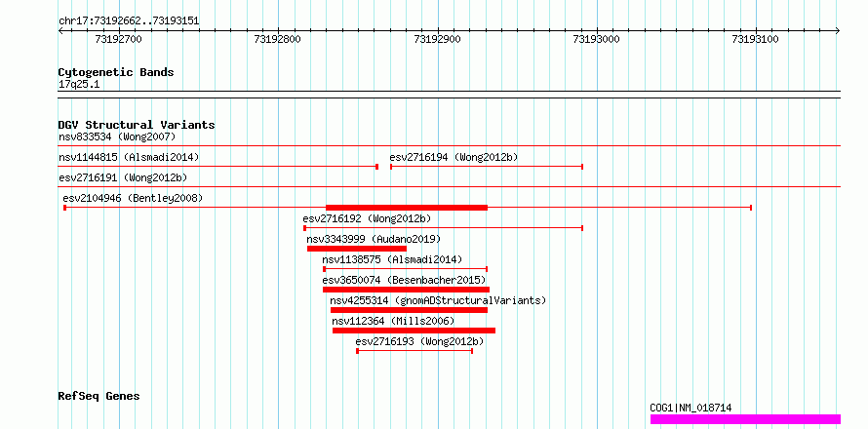Click the DGV Structural Variants track title
The width and height of the screenshot is (868, 429).
point(137,125)
